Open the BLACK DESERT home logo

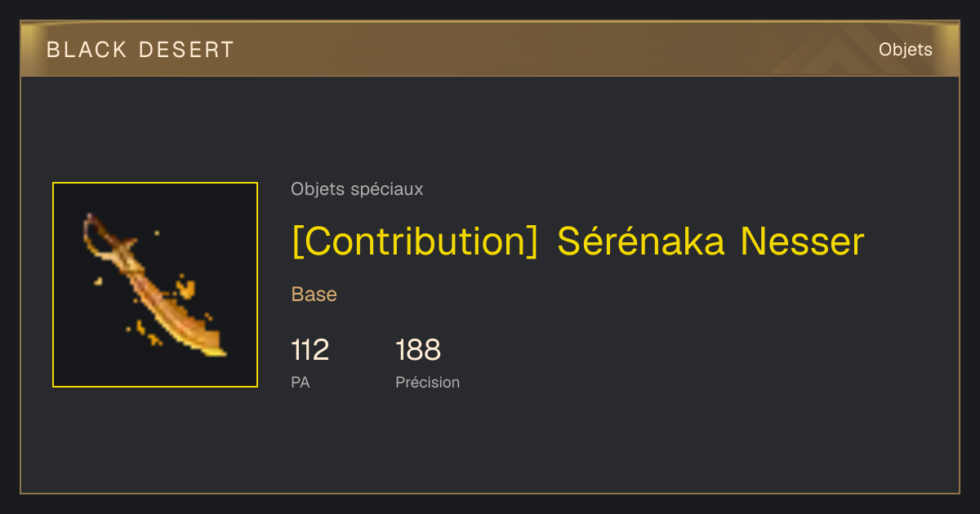pyautogui.click(x=140, y=50)
